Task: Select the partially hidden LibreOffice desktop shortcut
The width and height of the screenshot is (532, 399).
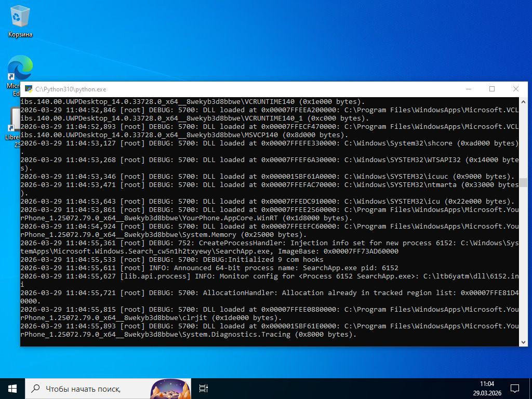Action: point(14,123)
